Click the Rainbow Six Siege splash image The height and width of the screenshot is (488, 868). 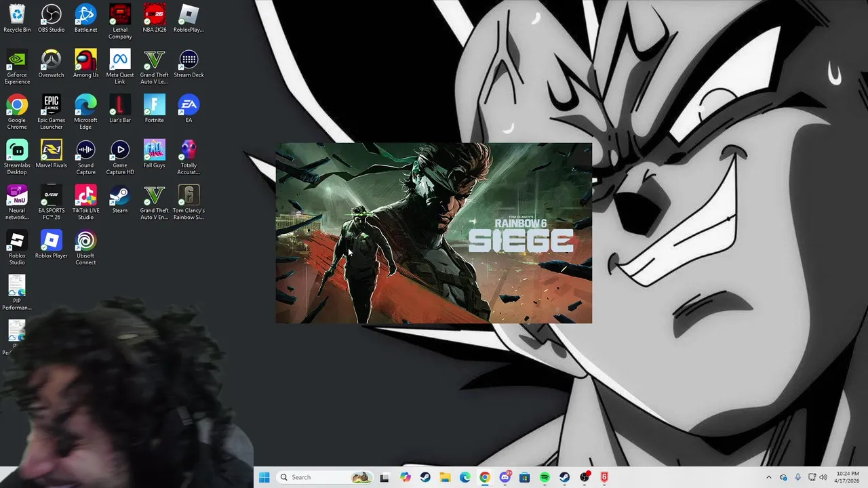click(434, 233)
